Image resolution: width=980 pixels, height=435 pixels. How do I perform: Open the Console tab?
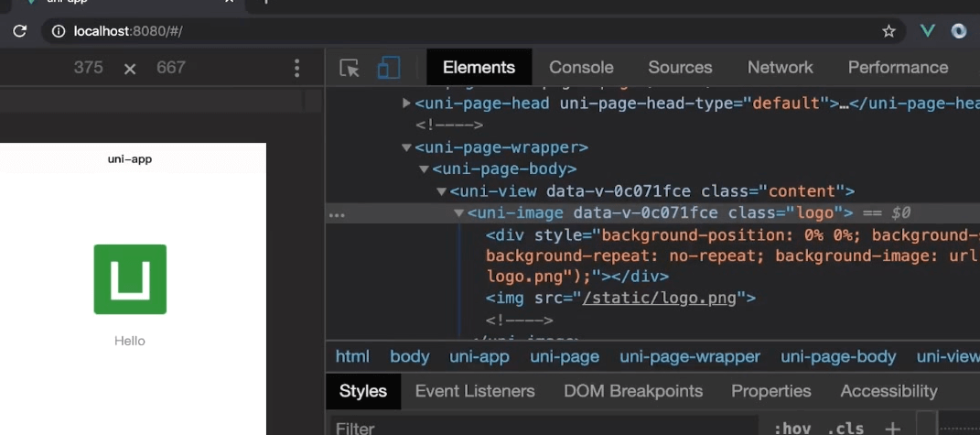point(581,67)
